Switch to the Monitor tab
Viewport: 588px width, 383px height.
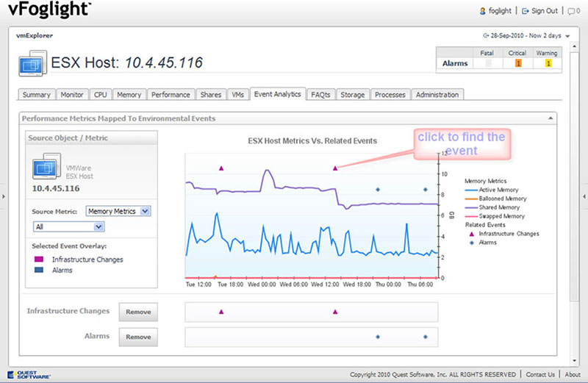(72, 95)
